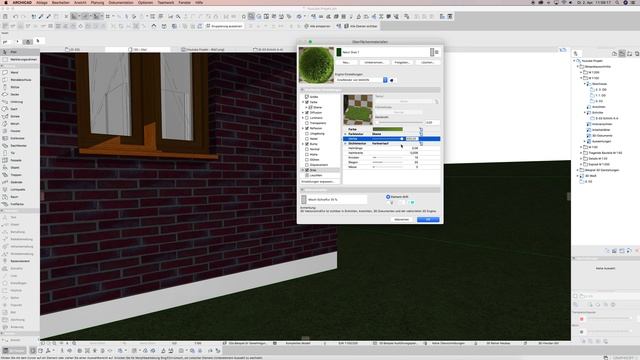Toggle the Gras channel checkbox
The image size is (640, 360).
coord(307,170)
